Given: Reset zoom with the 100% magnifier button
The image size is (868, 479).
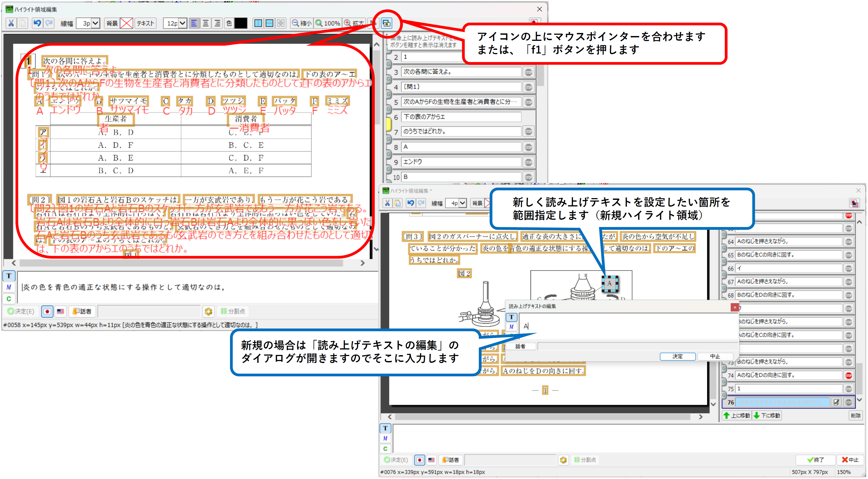Looking at the screenshot, I should (328, 23).
